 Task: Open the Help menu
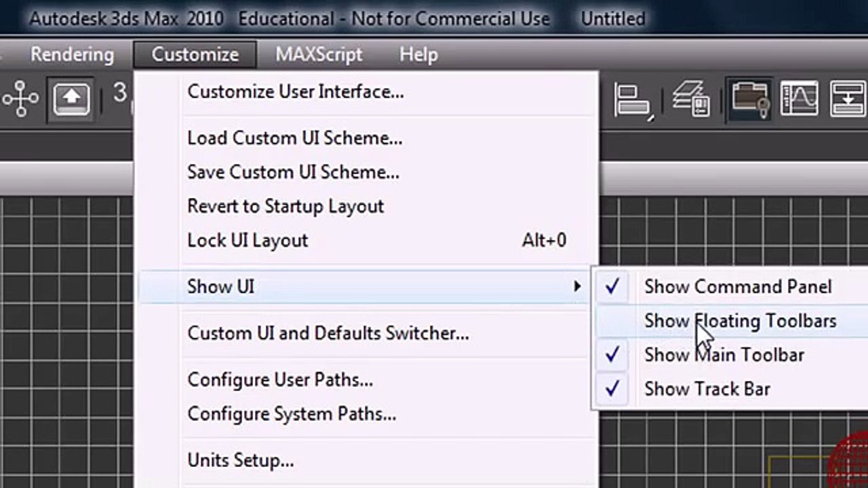[x=418, y=54]
